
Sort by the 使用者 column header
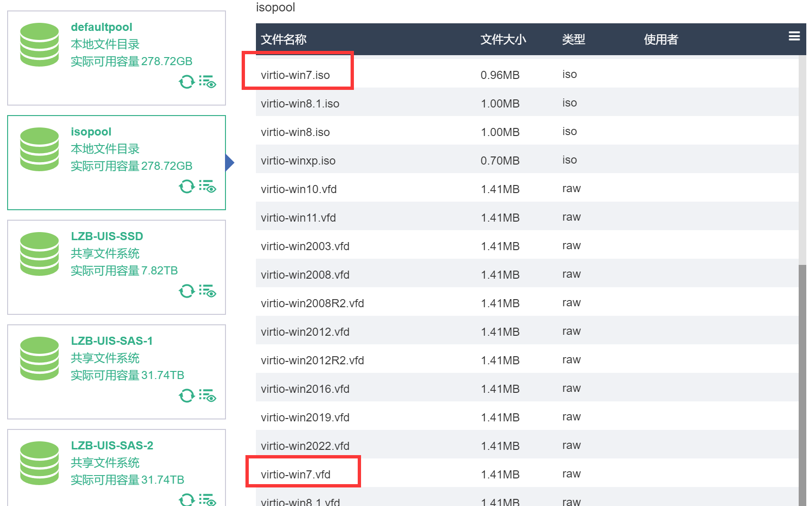coord(661,39)
